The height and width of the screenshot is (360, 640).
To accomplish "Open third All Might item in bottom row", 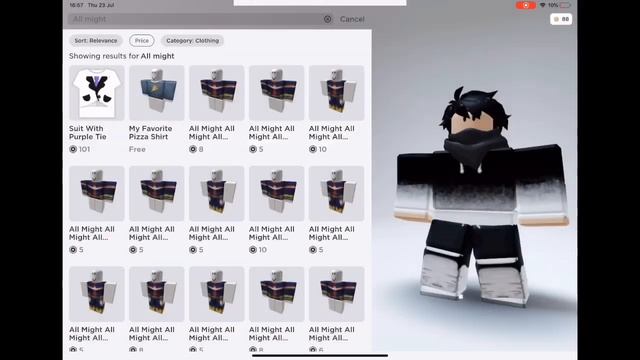I will coord(217,294).
